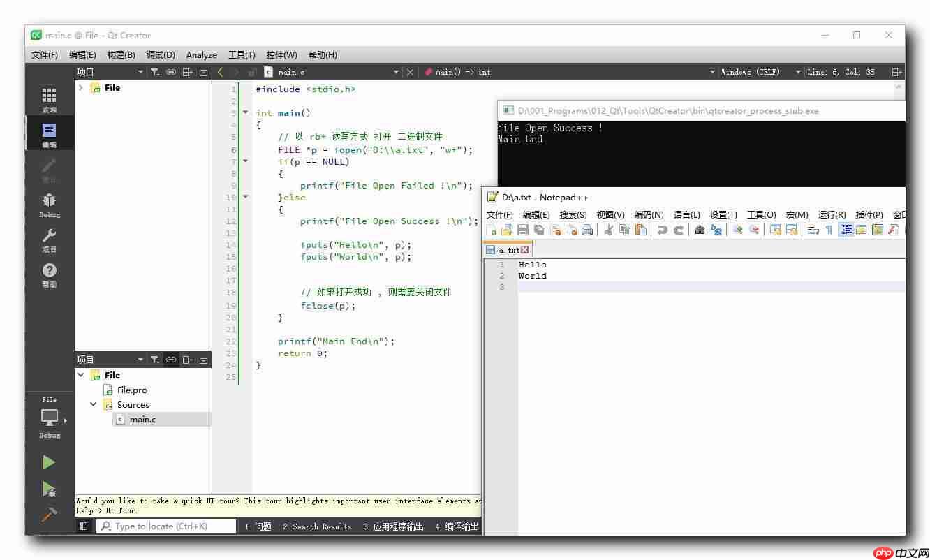
Task: Toggle synchronize horizontal scrolling in Notepad++
Action: pyautogui.click(x=792, y=230)
